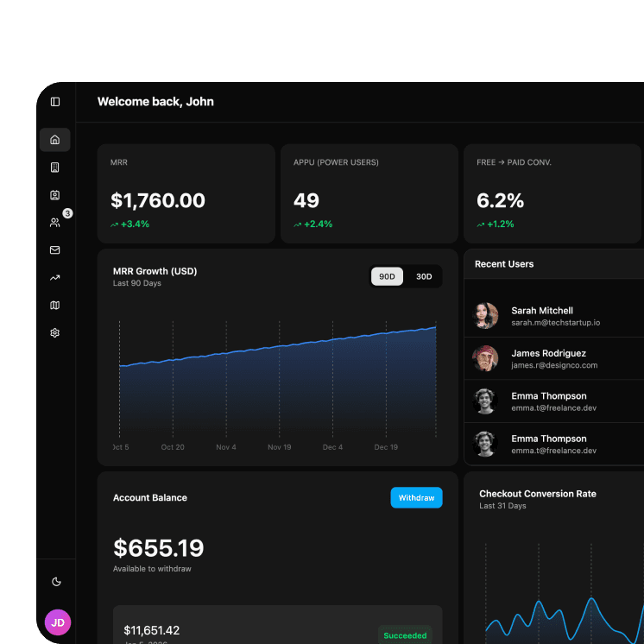644x644 pixels.
Task: Toggle dark mode with moon icon
Action: (x=57, y=582)
